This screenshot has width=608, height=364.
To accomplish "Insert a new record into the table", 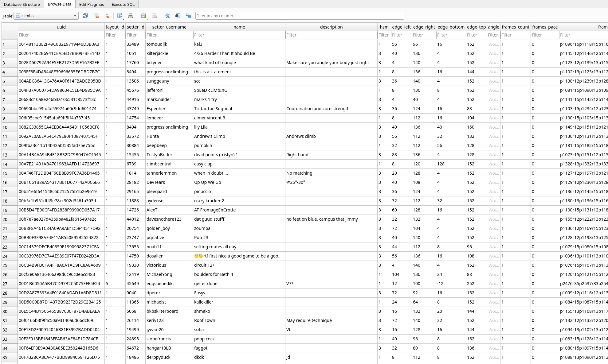I will 143,16.
